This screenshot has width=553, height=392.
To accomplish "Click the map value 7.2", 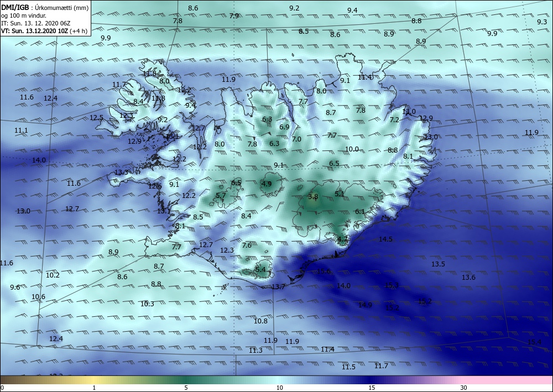I will (394, 120).
